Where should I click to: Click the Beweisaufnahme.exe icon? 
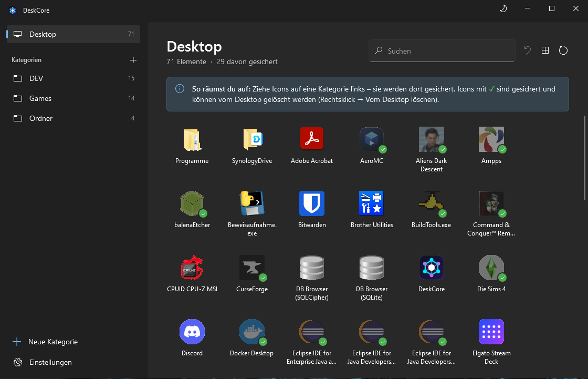(x=252, y=203)
